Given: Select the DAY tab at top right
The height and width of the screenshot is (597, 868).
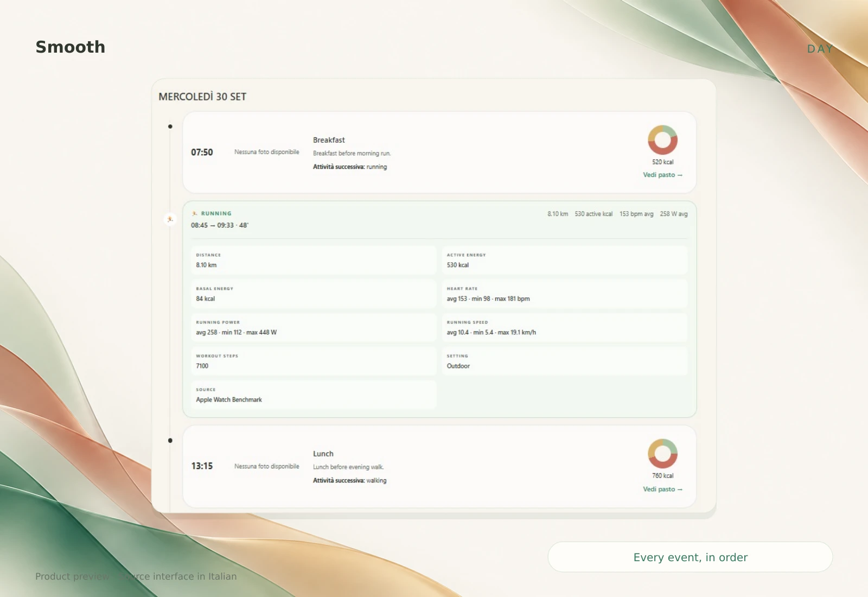Looking at the screenshot, I should click(x=820, y=49).
